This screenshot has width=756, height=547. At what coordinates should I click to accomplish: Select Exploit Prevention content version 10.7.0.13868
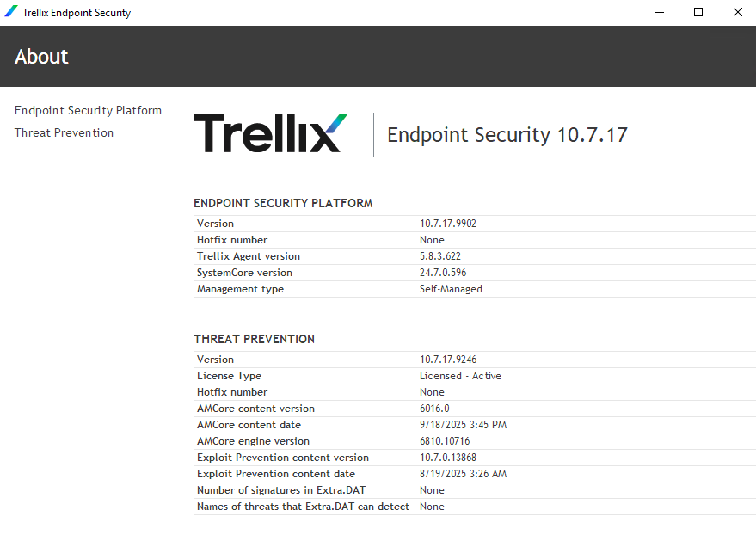tap(448, 458)
